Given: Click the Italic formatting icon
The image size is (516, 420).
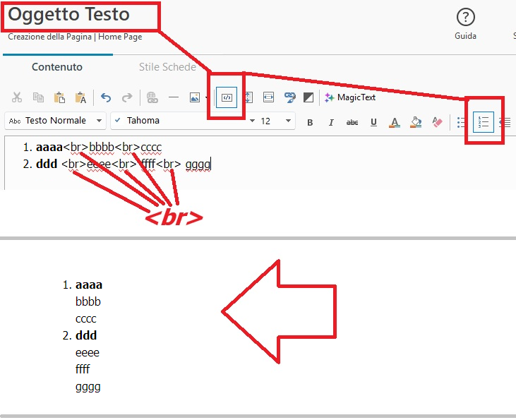Looking at the screenshot, I should 331,122.
